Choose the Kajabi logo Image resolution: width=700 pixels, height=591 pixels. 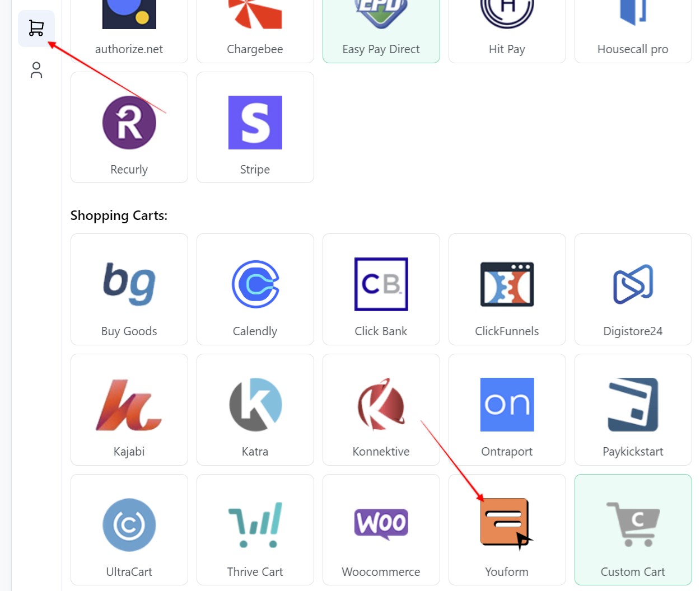[129, 405]
